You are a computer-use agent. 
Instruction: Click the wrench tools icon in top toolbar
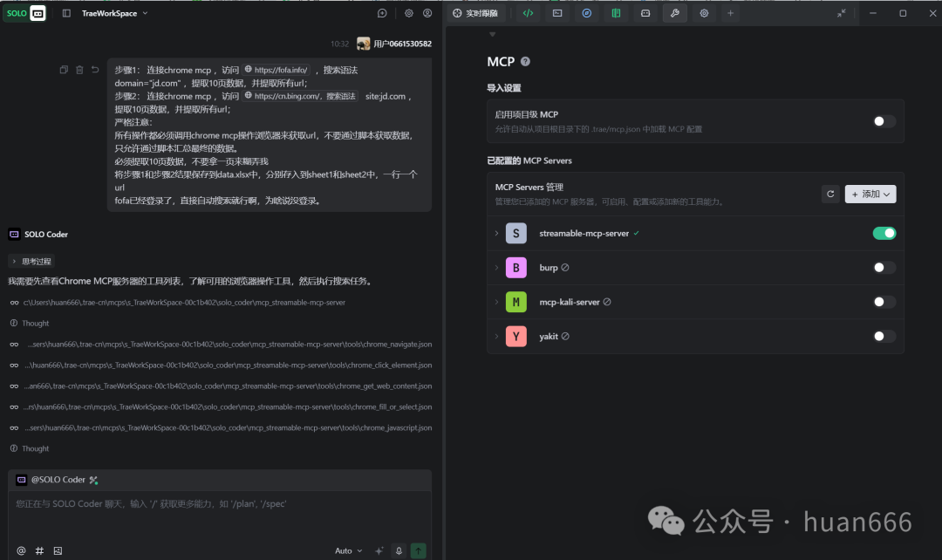point(674,13)
